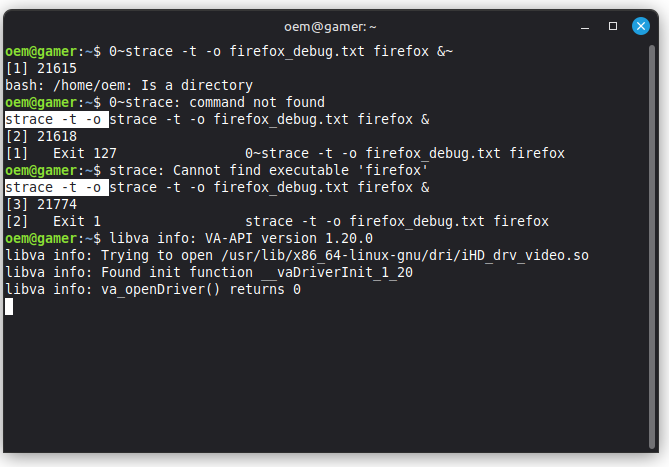Click the first highlighted 'strace -t -o' text
This screenshot has height=467, width=669.
(x=55, y=119)
